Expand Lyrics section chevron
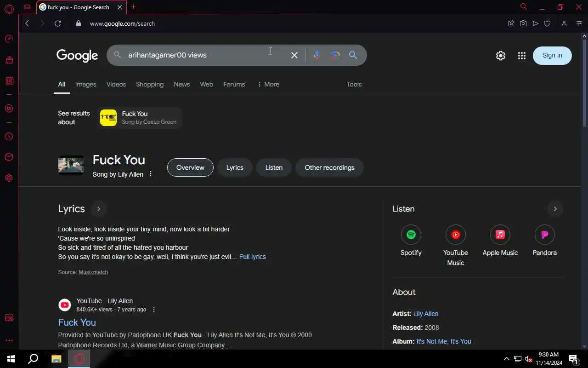588x368 pixels. point(98,209)
